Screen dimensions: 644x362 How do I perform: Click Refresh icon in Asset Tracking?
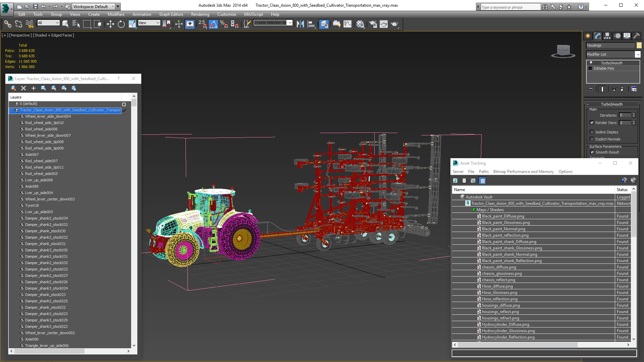(455, 181)
